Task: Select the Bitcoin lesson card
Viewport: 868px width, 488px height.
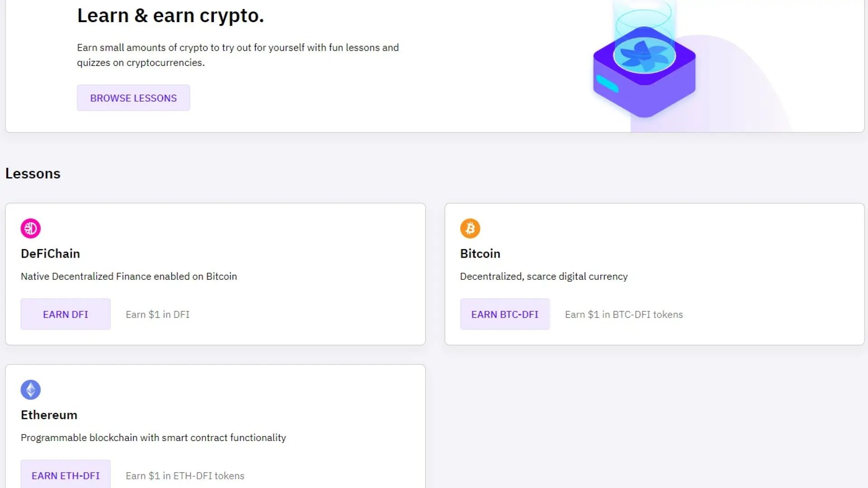Action: 655,273
